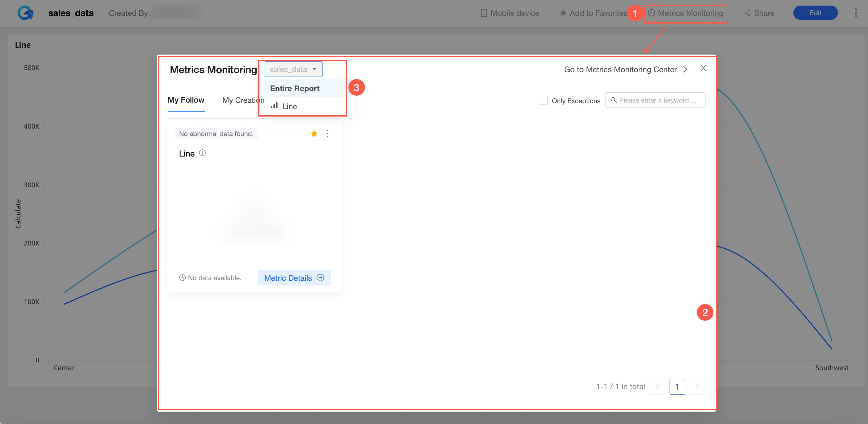Viewport: 868px width, 424px height.
Task: Open the header three-dot more menu
Action: [855, 13]
